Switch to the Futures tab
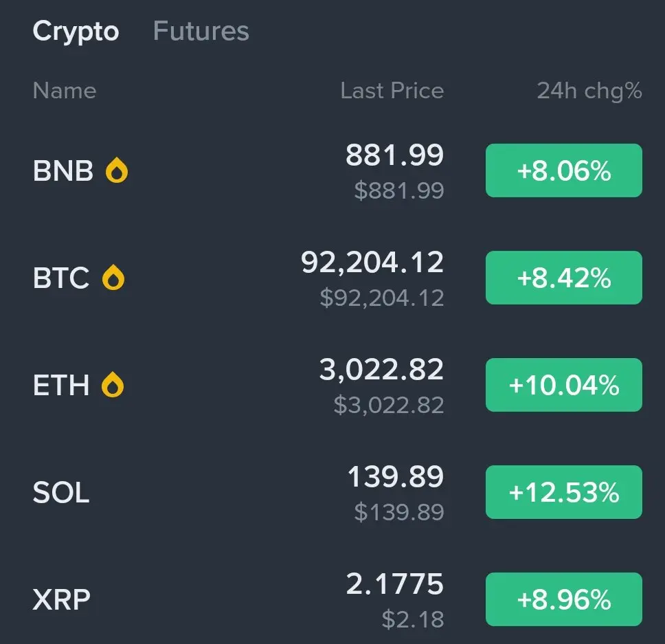 (201, 31)
